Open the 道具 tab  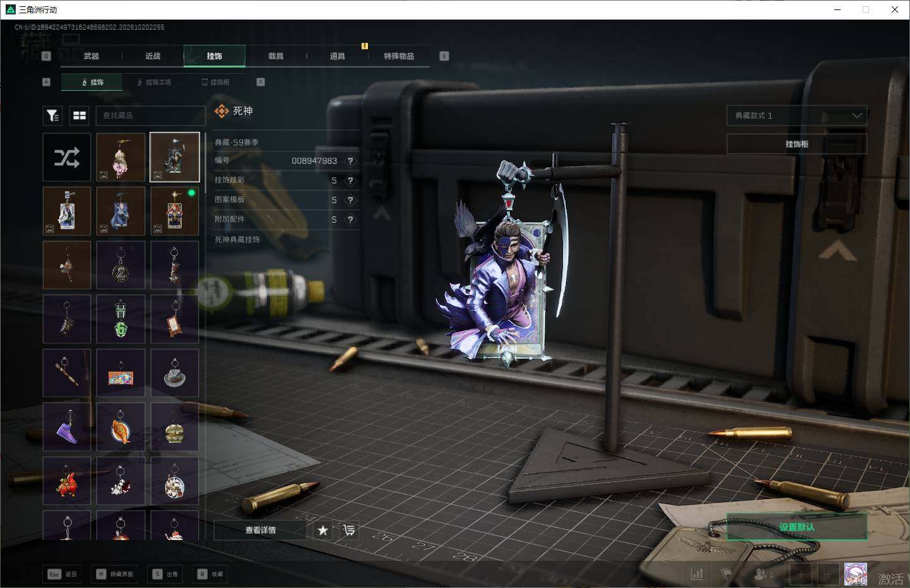click(338, 56)
